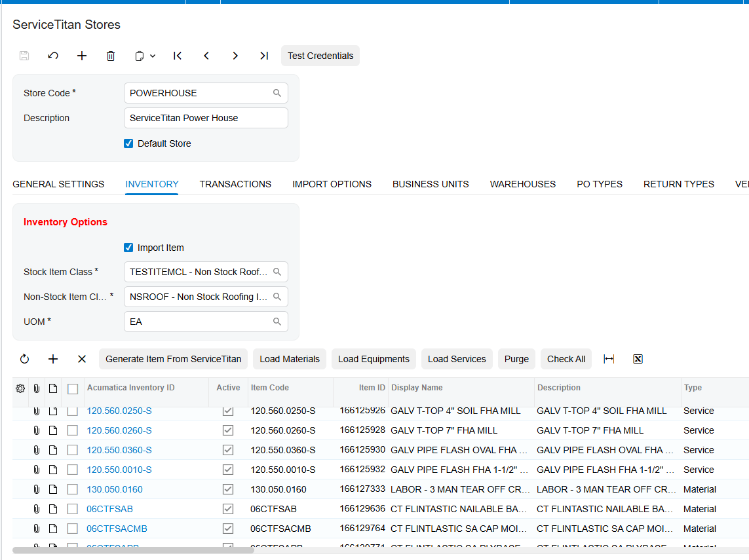Select checkbox for row 120.550.0010-S

(73, 470)
